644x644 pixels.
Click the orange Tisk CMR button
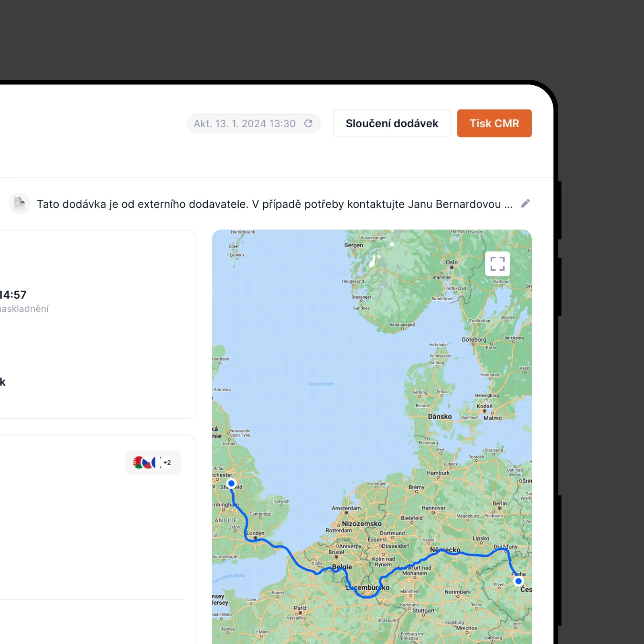click(x=494, y=124)
